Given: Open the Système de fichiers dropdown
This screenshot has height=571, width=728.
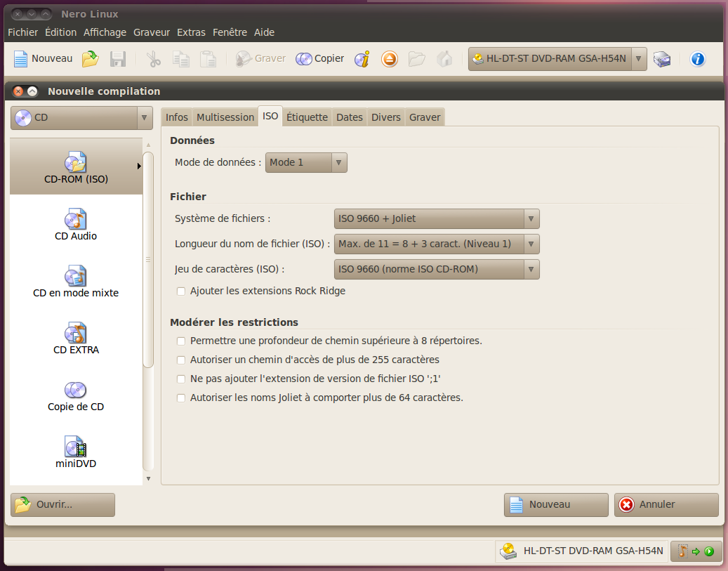Looking at the screenshot, I should tap(437, 219).
